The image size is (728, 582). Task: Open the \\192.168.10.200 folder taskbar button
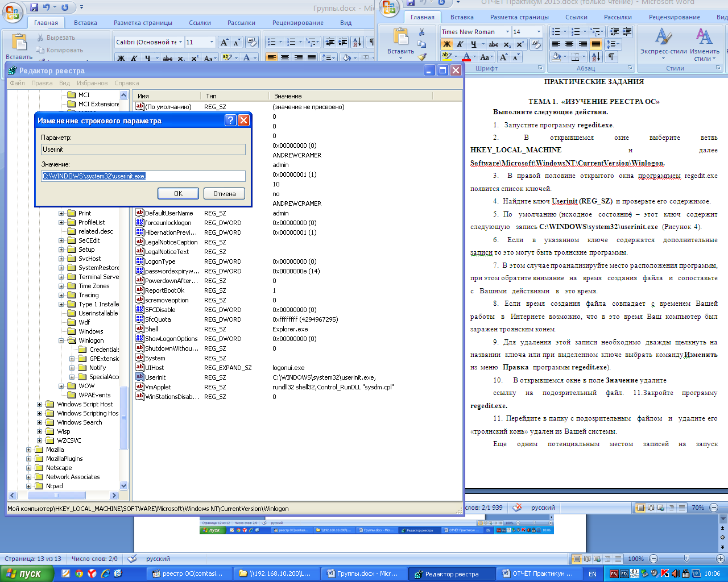click(276, 573)
